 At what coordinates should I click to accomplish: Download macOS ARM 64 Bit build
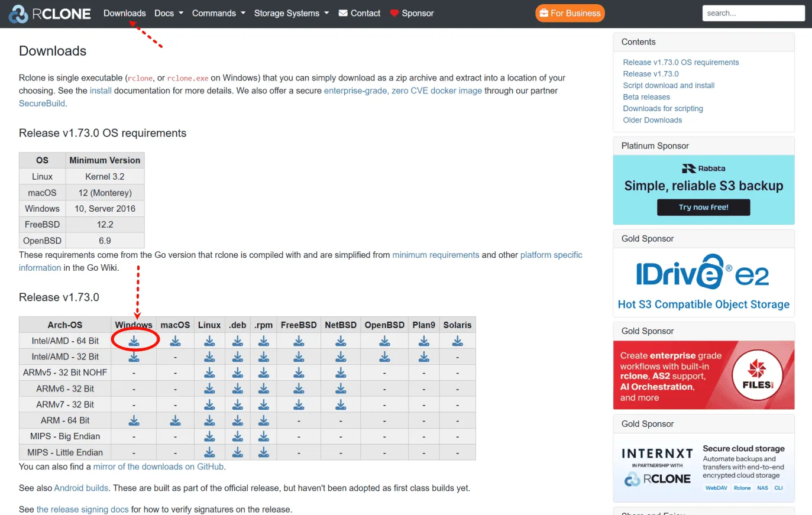coord(175,420)
